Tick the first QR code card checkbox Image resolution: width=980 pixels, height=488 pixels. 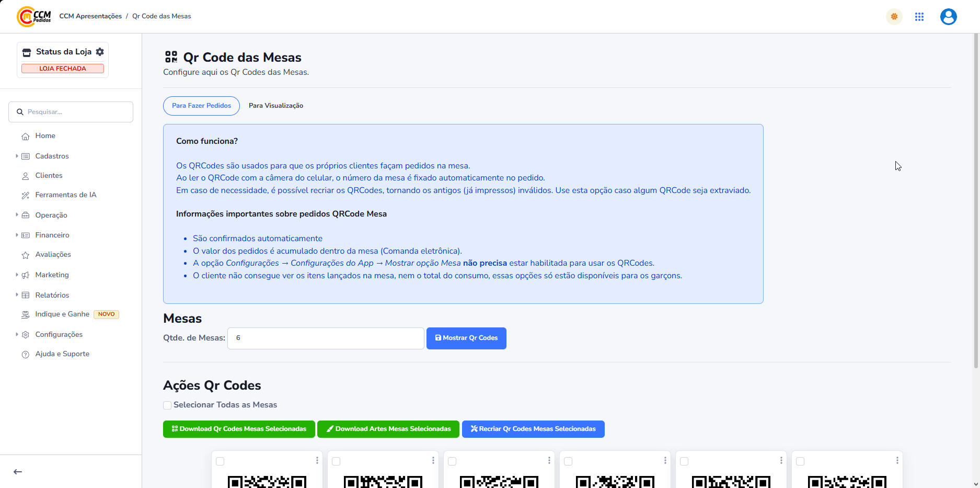220,461
